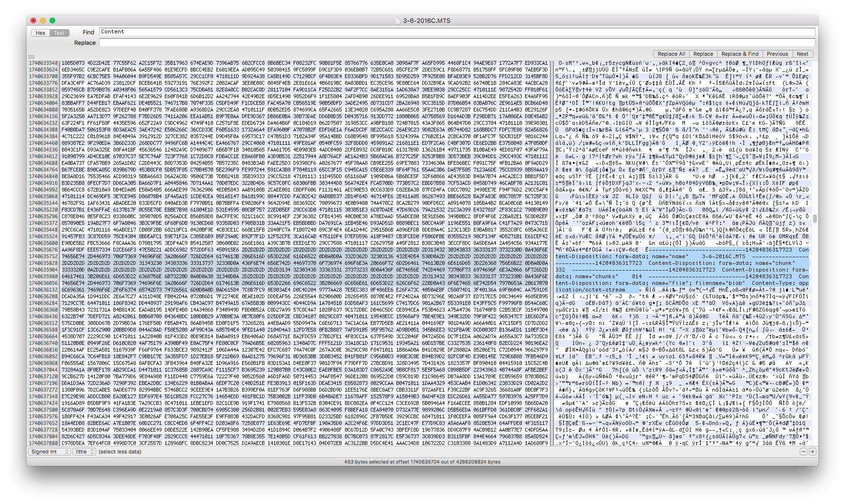The image size is (845, 504).
Task: Click the Replace button
Action: click(703, 54)
